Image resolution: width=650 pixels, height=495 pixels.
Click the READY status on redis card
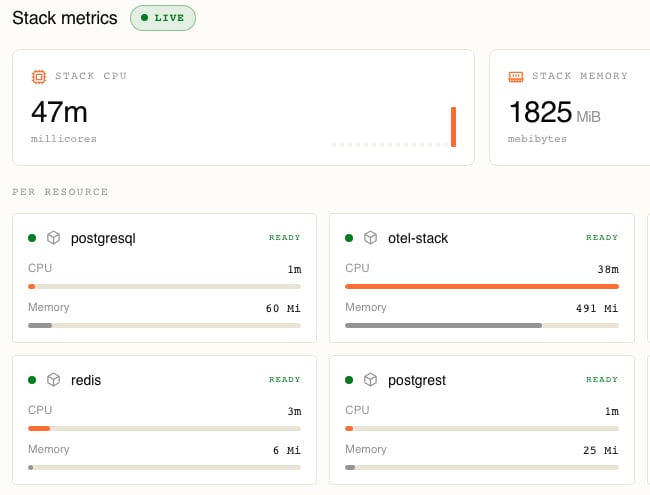click(x=284, y=379)
